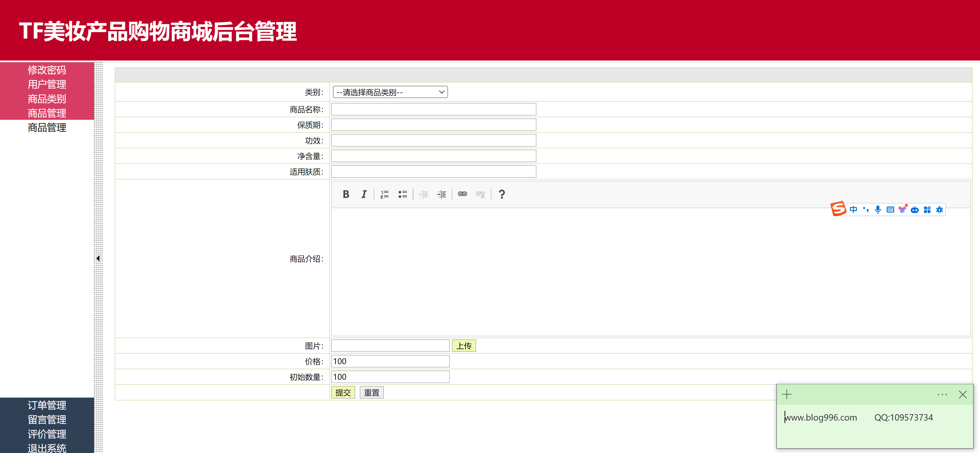Click the www.blog996.com sticky note text
980x453 pixels.
click(821, 418)
